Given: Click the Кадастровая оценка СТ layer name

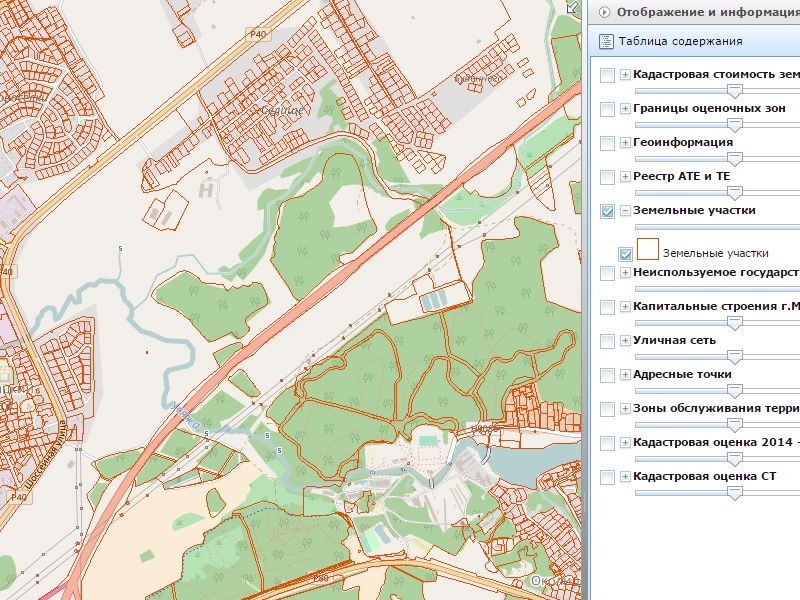Looking at the screenshot, I should [704, 476].
